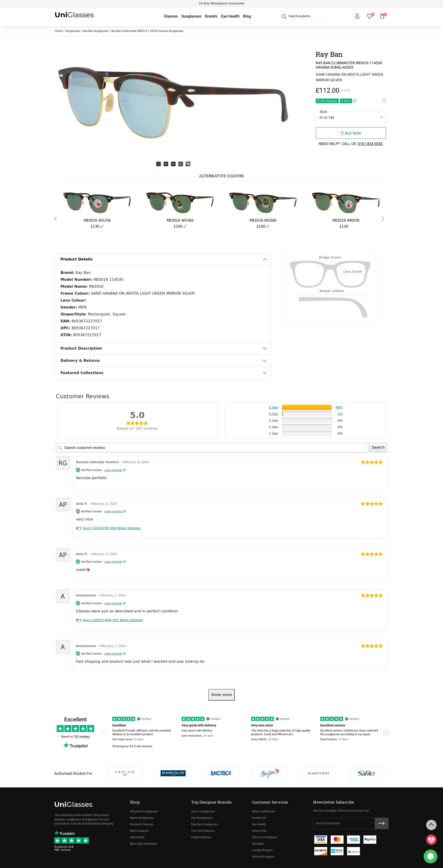Click Show more reviews button
The image size is (443, 868).
point(221,694)
